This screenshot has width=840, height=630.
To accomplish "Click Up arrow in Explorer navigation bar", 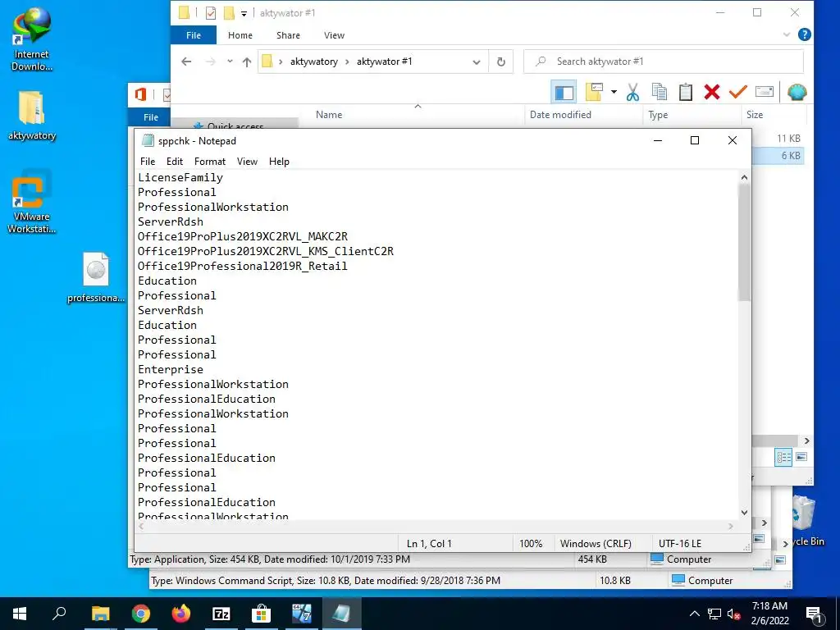I will (246, 62).
